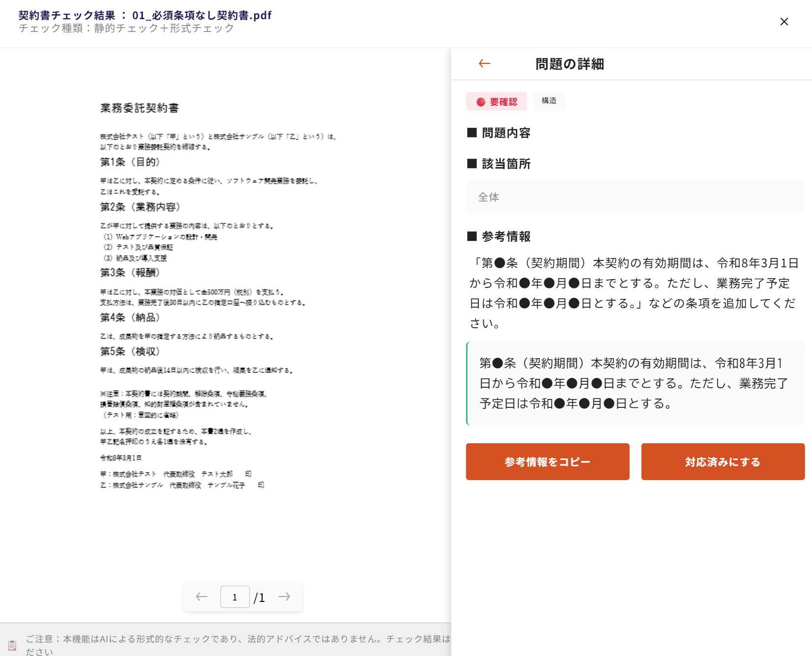
Task: Click the 業務委託契約書 title in the document
Action: click(x=140, y=108)
